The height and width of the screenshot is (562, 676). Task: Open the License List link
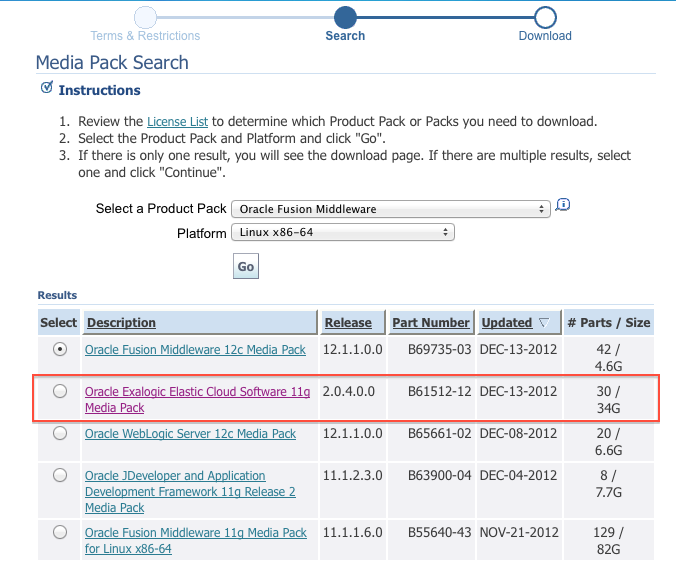tap(178, 122)
